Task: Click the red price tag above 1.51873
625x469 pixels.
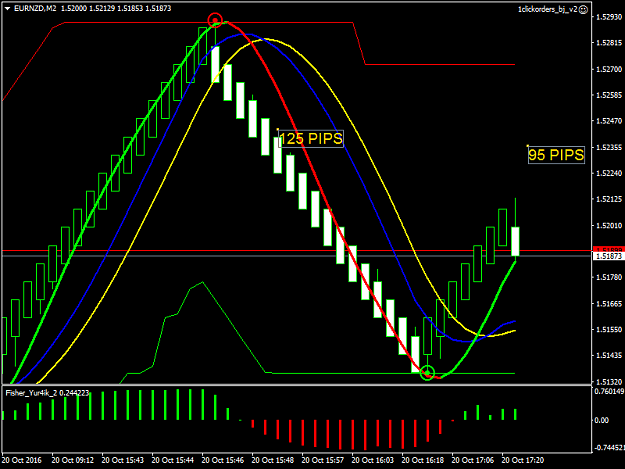Action: click(x=609, y=249)
